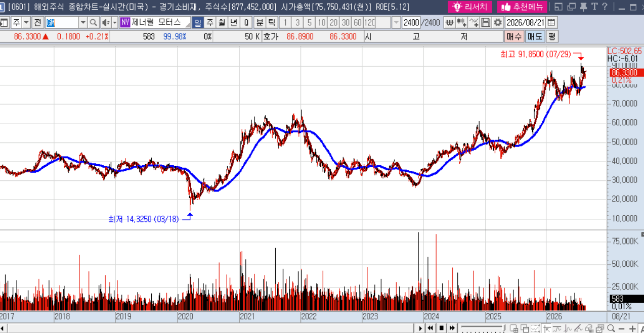Viewport: 644px width, 333px height.
Task: Click the 매도 sell button
Action: click(534, 36)
